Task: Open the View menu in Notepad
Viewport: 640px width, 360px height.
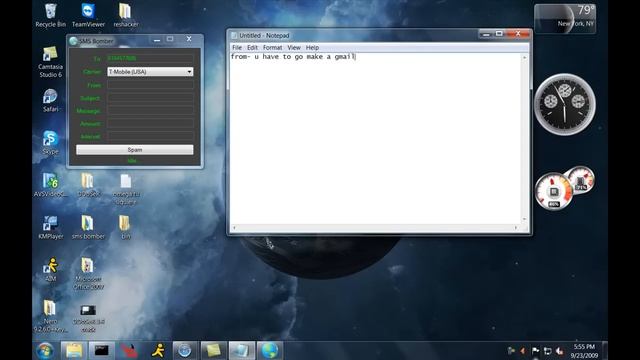Action: click(x=294, y=48)
